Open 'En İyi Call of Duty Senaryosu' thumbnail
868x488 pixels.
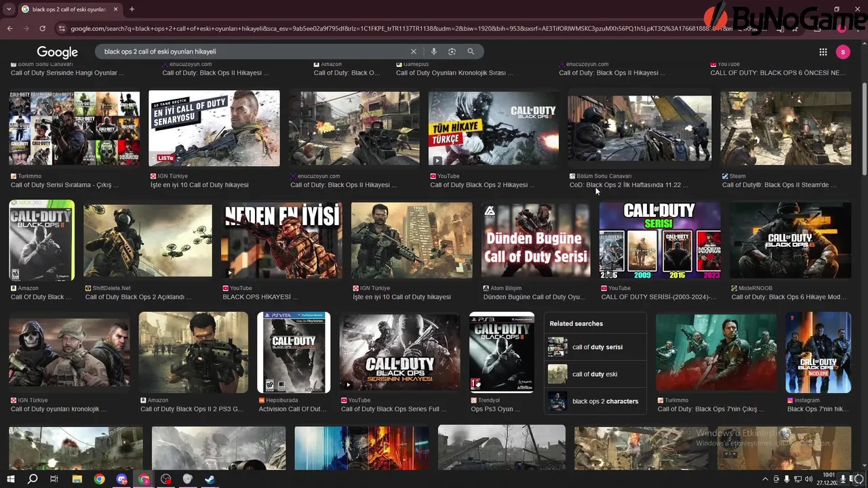(214, 128)
